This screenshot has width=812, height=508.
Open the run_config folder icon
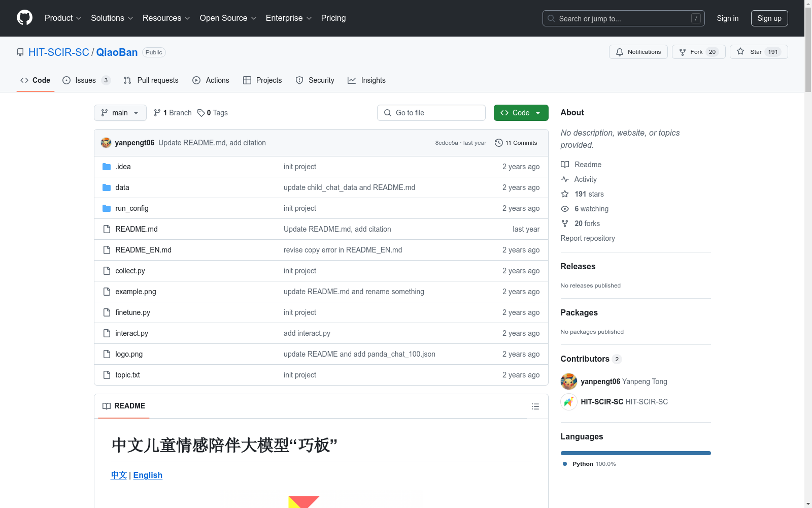pos(107,208)
